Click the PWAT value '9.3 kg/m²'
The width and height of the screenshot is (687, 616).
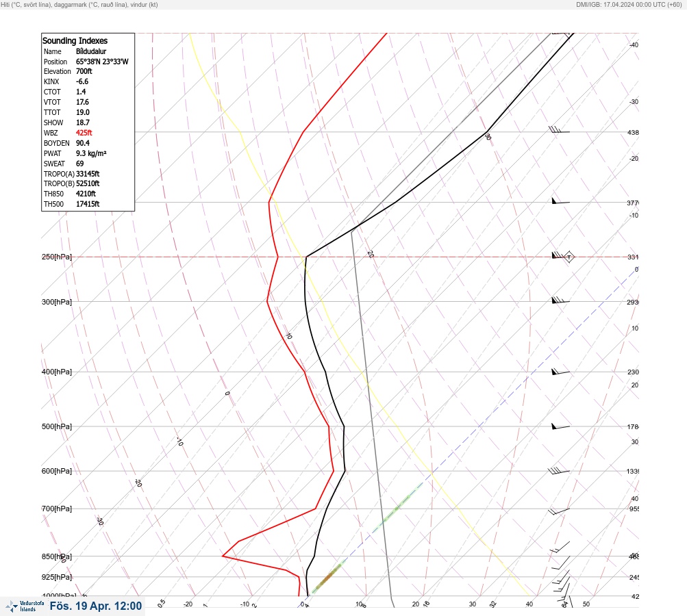[x=91, y=153]
